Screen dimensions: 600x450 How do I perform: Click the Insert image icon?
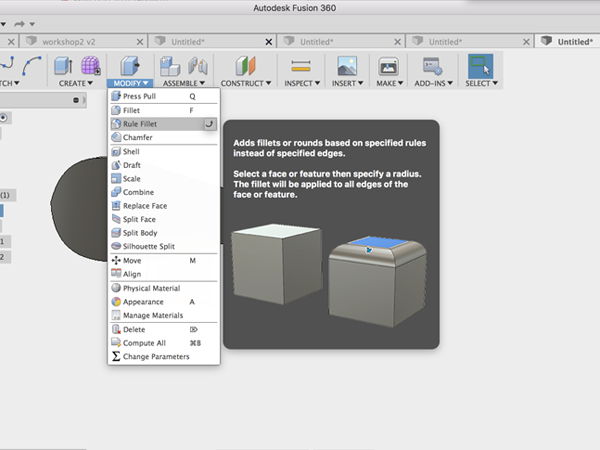pos(347,66)
